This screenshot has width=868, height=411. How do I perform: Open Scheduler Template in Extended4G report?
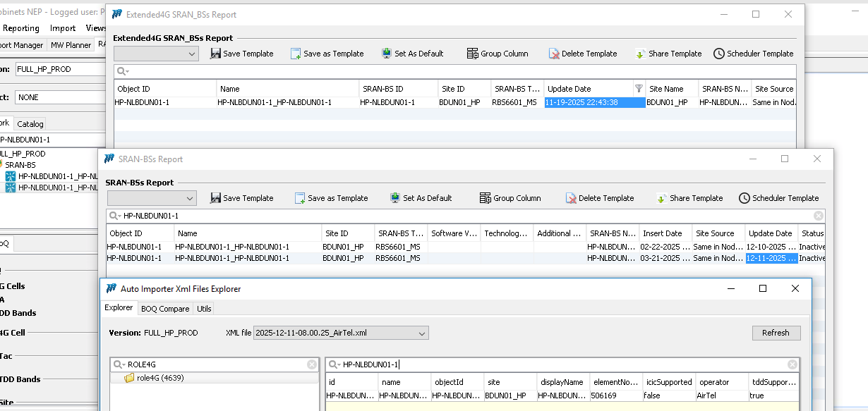[753, 54]
